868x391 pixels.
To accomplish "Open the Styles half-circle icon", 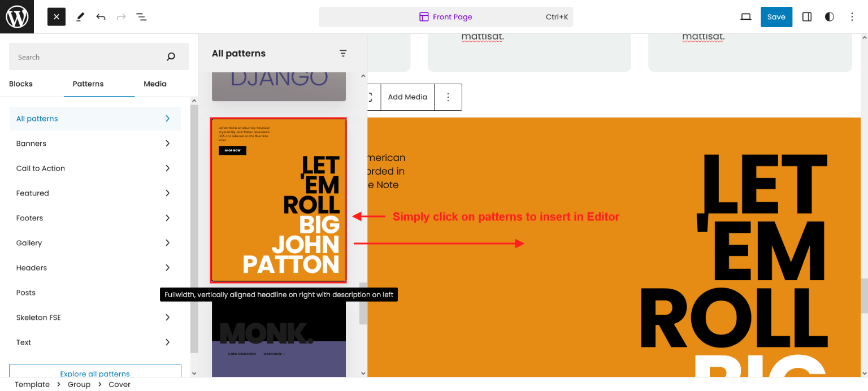I will click(x=830, y=17).
